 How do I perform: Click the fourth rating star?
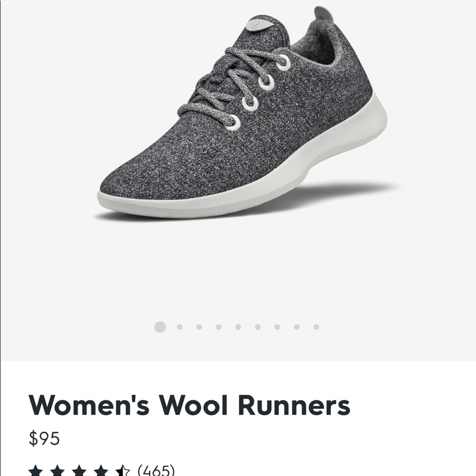pos(101,470)
